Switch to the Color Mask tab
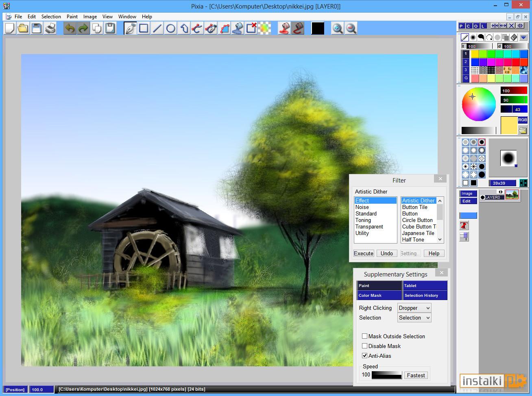 point(379,296)
